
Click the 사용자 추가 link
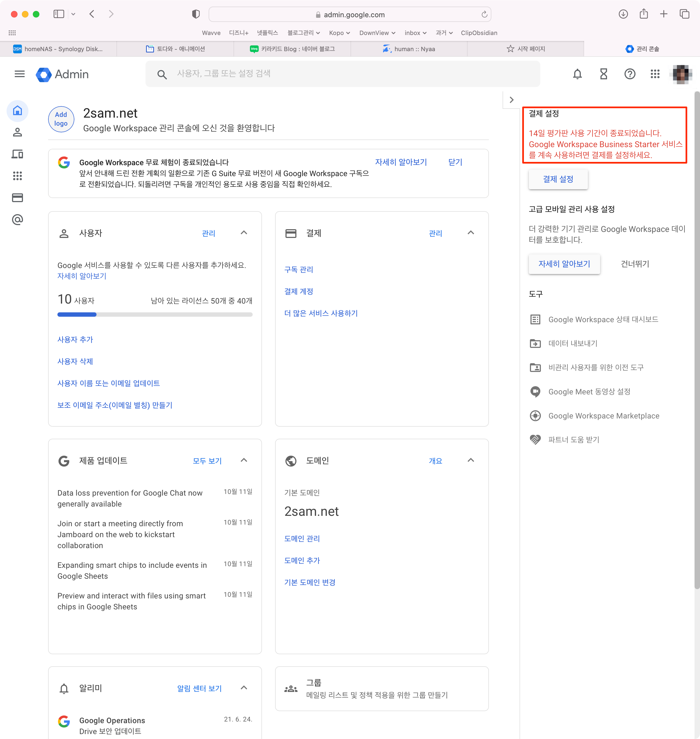point(75,340)
